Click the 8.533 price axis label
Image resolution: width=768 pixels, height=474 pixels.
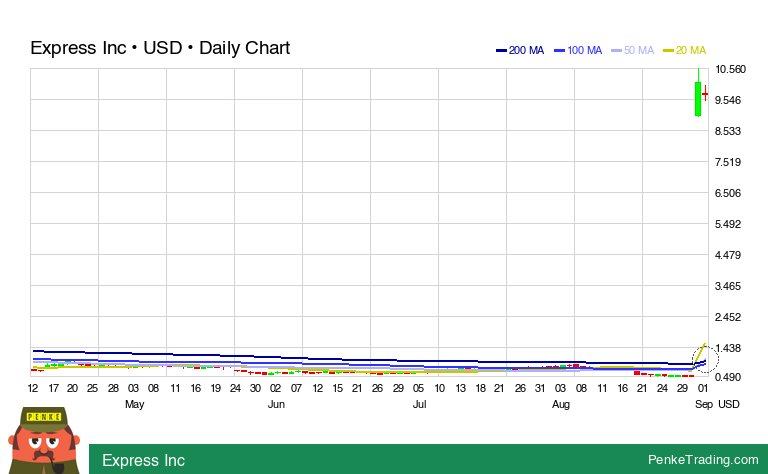728,131
